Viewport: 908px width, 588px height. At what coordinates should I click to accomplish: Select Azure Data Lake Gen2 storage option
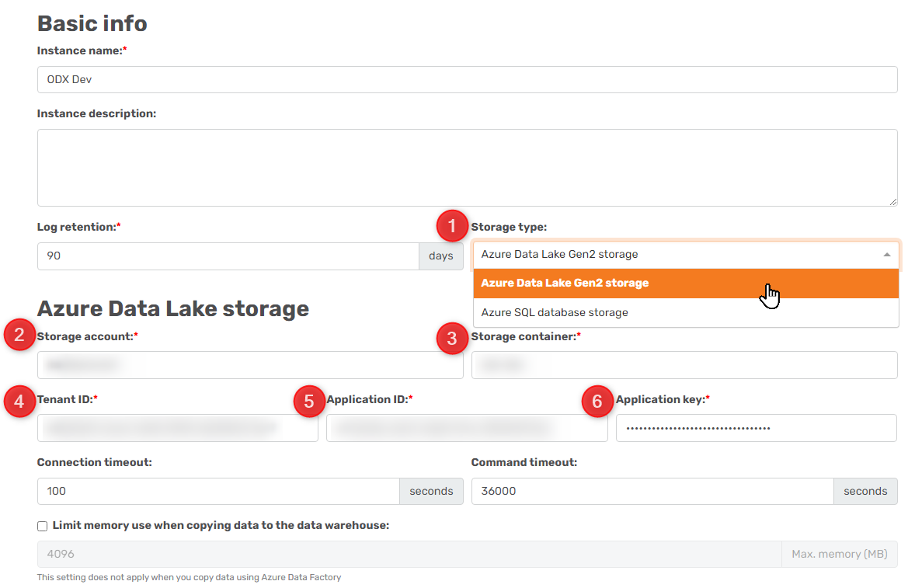[x=686, y=284]
